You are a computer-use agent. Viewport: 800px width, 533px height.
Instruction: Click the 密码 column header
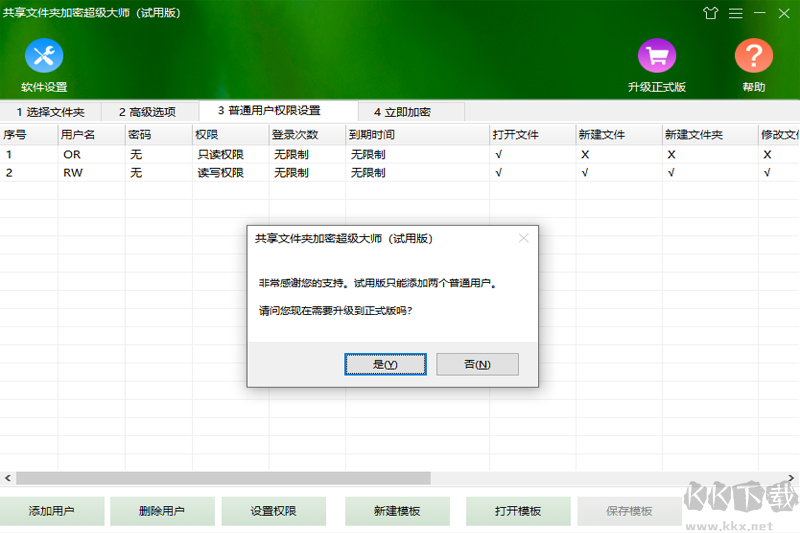click(159, 135)
